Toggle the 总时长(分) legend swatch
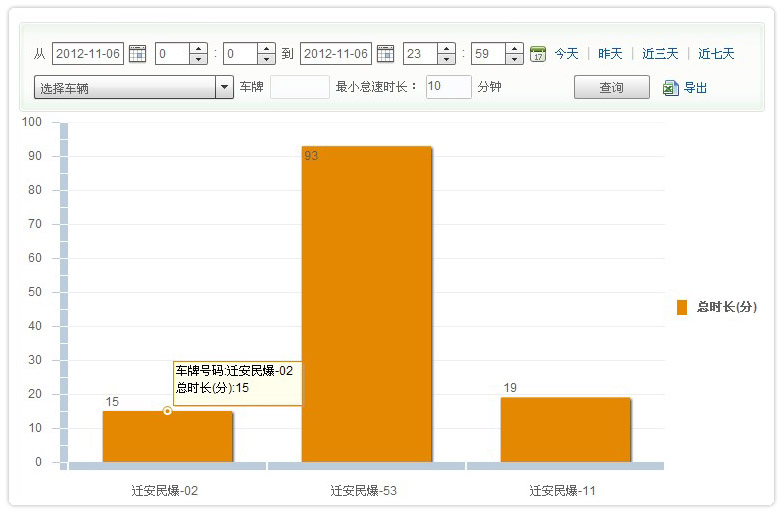The image size is (784, 515). pos(682,308)
